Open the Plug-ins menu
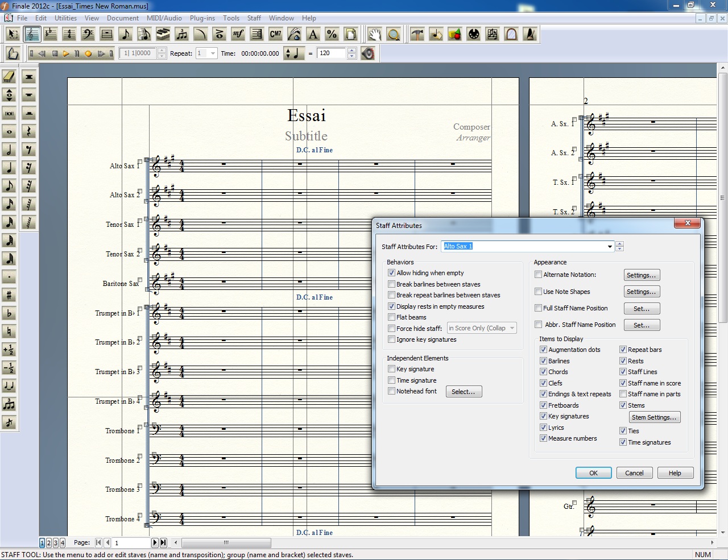This screenshot has width=728, height=560. point(202,18)
